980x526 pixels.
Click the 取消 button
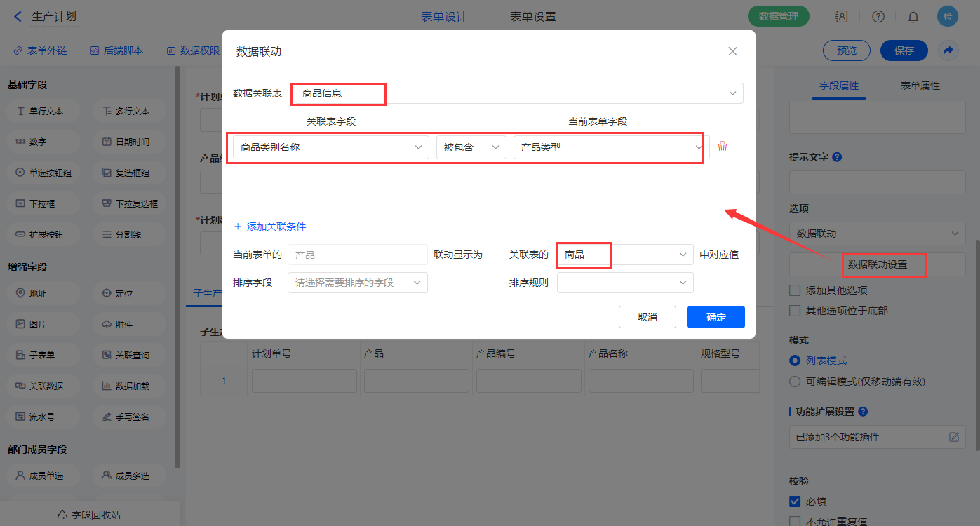(x=647, y=317)
